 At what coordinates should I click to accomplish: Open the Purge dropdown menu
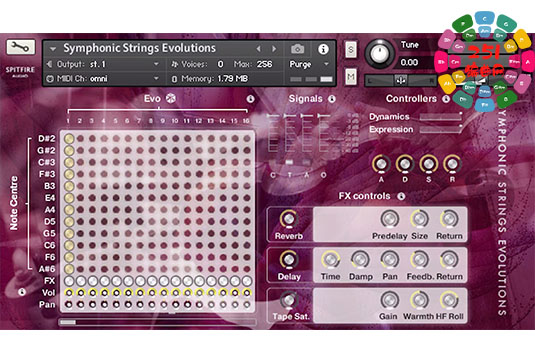click(x=309, y=64)
